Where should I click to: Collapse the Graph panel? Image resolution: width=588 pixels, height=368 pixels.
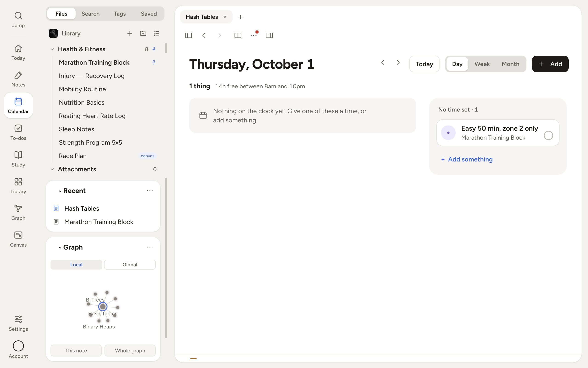tap(60, 247)
